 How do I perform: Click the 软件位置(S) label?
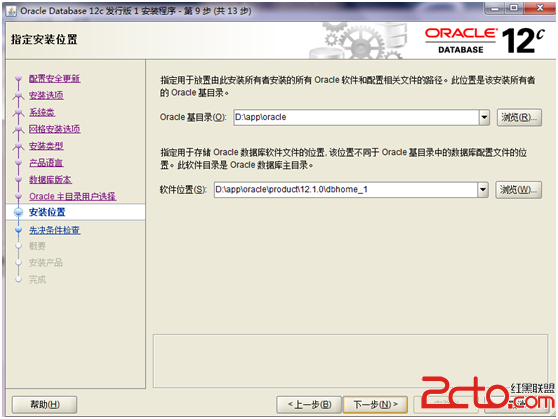(x=183, y=190)
